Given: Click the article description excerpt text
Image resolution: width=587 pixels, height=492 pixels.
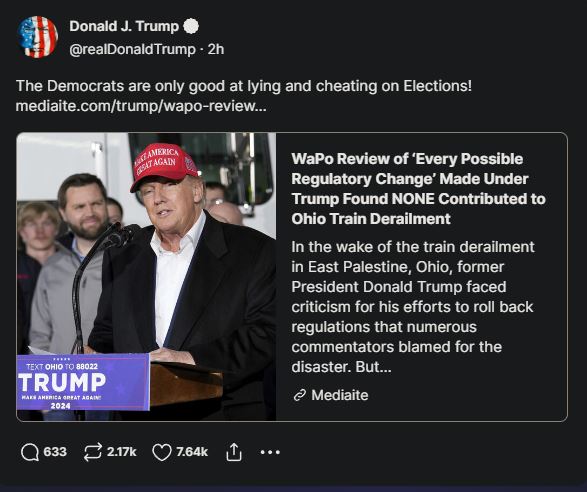Looking at the screenshot, I should tap(413, 307).
